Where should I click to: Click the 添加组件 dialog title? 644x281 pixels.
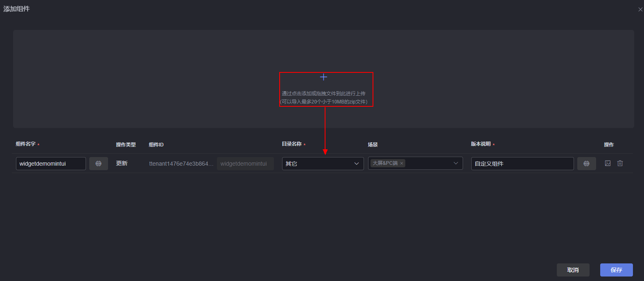click(x=16, y=9)
